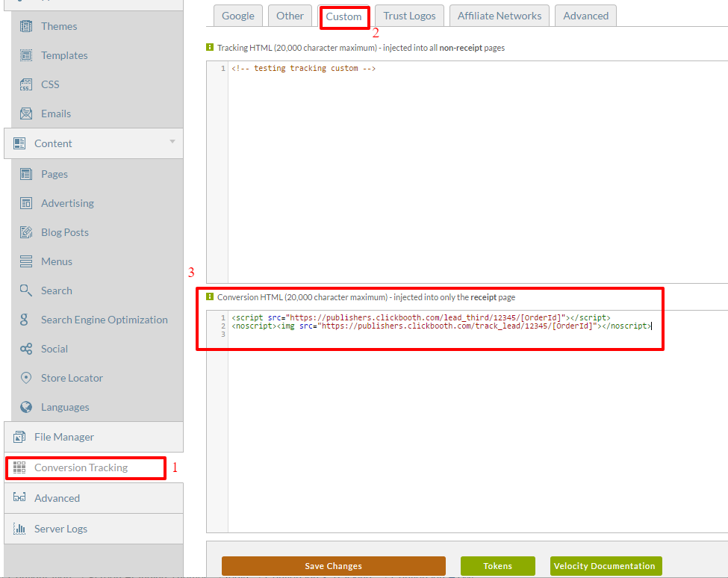The height and width of the screenshot is (578, 728).
Task: Open File Manager section
Action: click(x=93, y=437)
